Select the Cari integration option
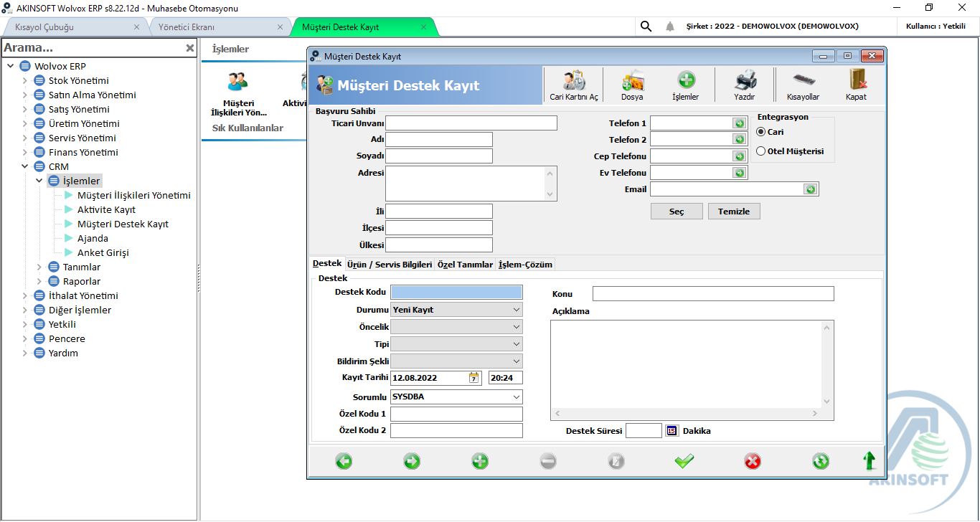This screenshot has height=522, width=980. [x=761, y=132]
